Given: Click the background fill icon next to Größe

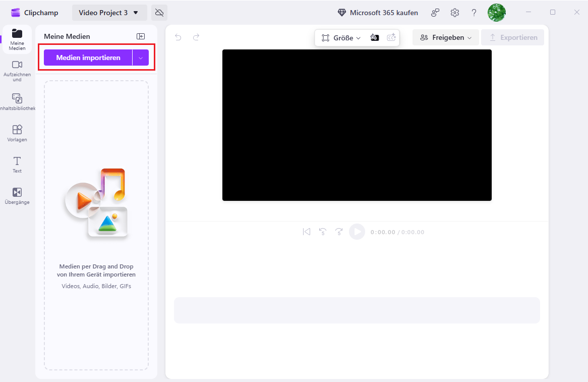Looking at the screenshot, I should click(x=375, y=37).
